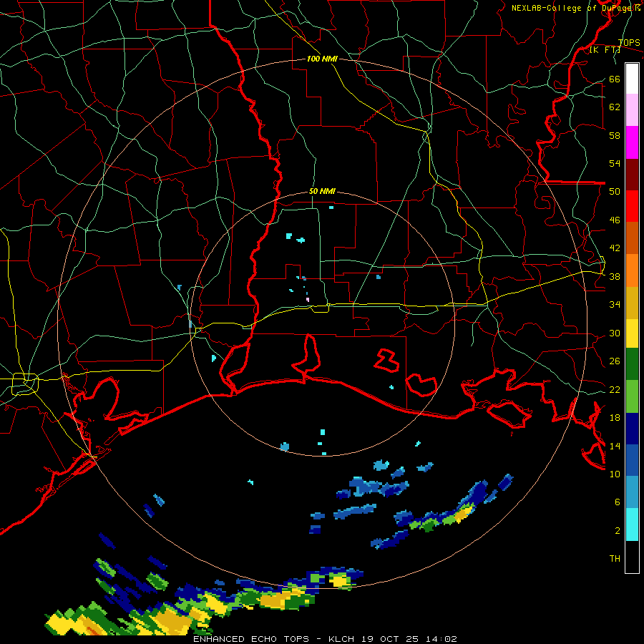Click the legend value '46'
Viewport: 644px width, 644px height.
tap(615, 220)
